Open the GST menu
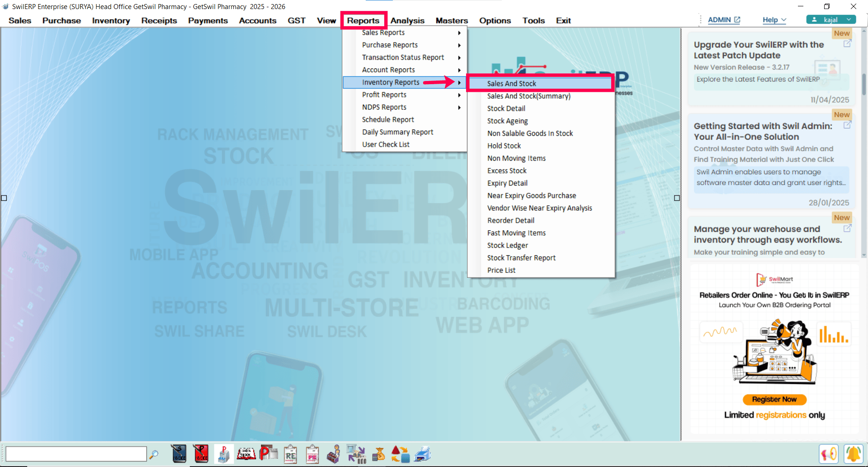Image resolution: width=868 pixels, height=467 pixels. click(297, 20)
